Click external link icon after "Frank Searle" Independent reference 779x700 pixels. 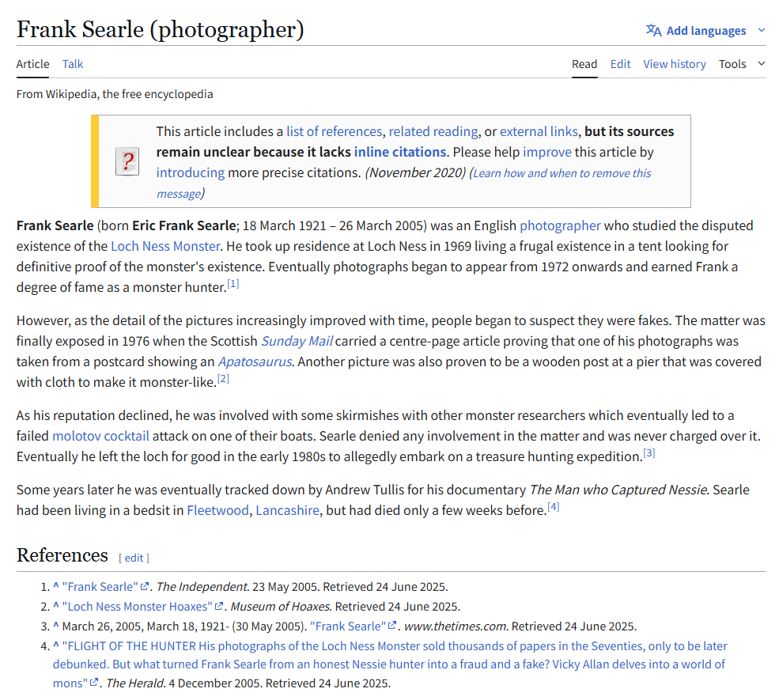click(145, 587)
